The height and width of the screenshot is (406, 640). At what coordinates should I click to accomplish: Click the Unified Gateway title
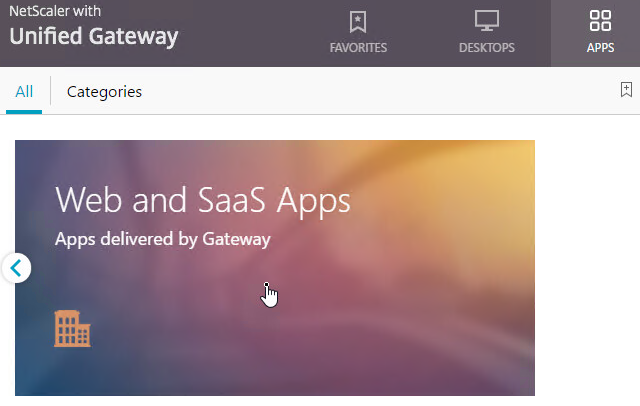[94, 36]
